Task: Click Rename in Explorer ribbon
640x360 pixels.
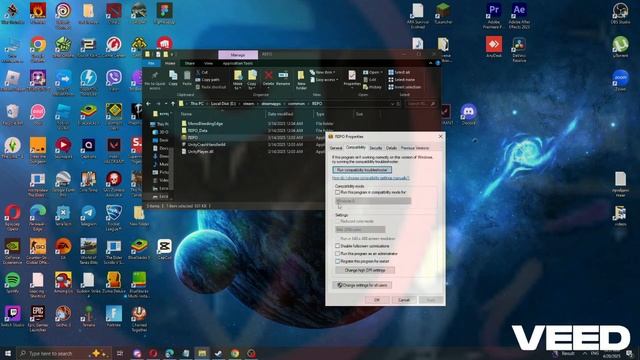Action: pos(283,78)
